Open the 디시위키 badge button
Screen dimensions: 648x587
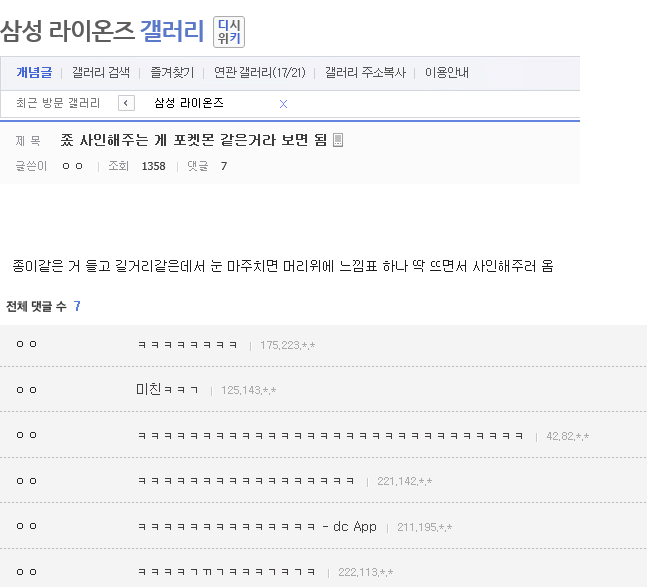tap(229, 32)
